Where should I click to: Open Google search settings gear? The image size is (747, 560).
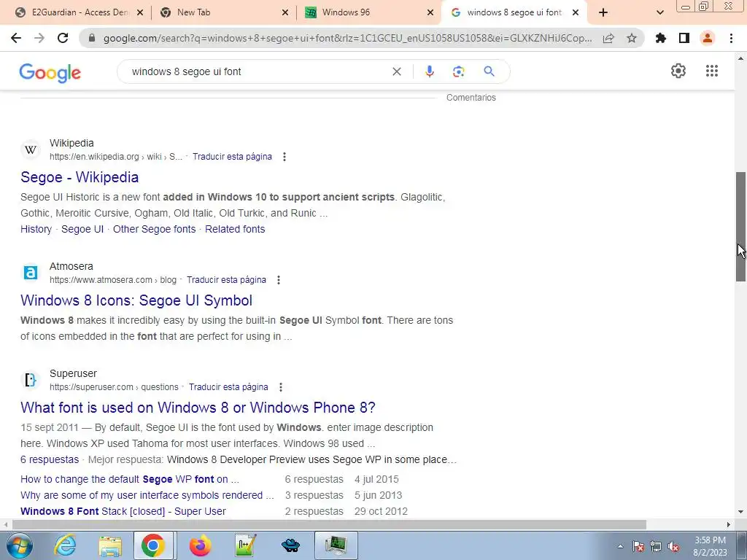678,71
